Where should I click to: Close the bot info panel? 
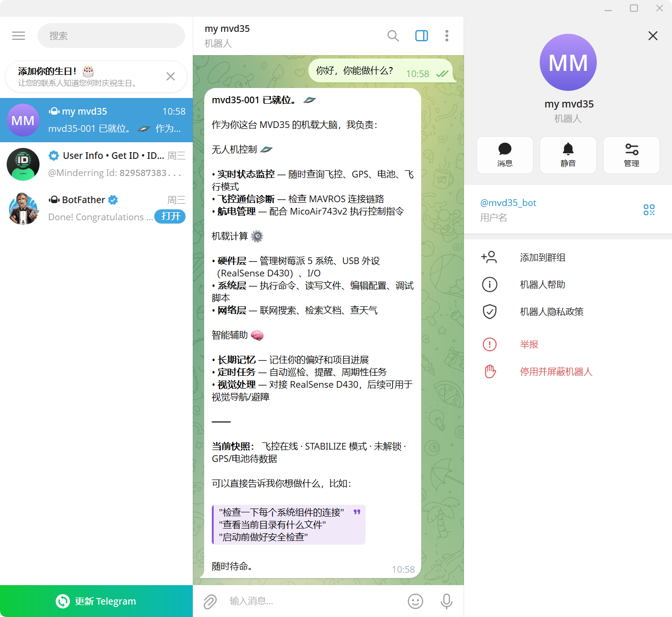tap(653, 36)
